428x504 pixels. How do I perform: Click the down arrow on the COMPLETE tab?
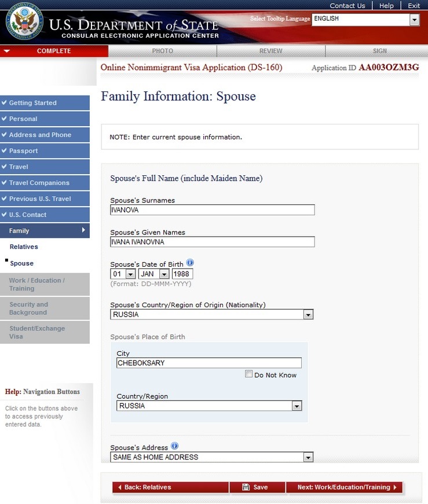tap(7, 51)
